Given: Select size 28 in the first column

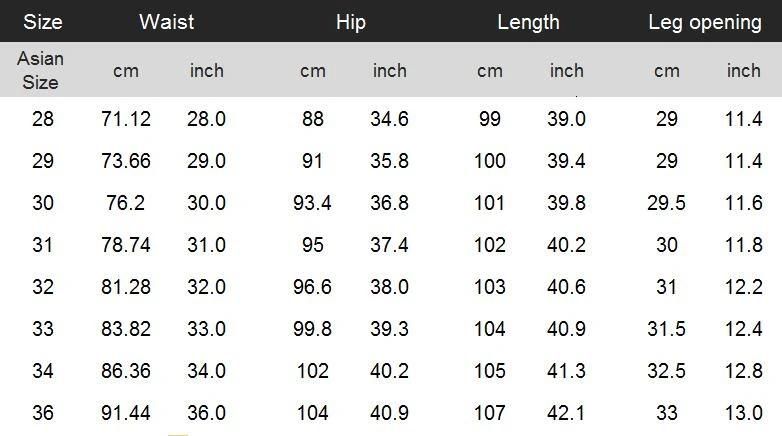Looking at the screenshot, I should point(43,119).
